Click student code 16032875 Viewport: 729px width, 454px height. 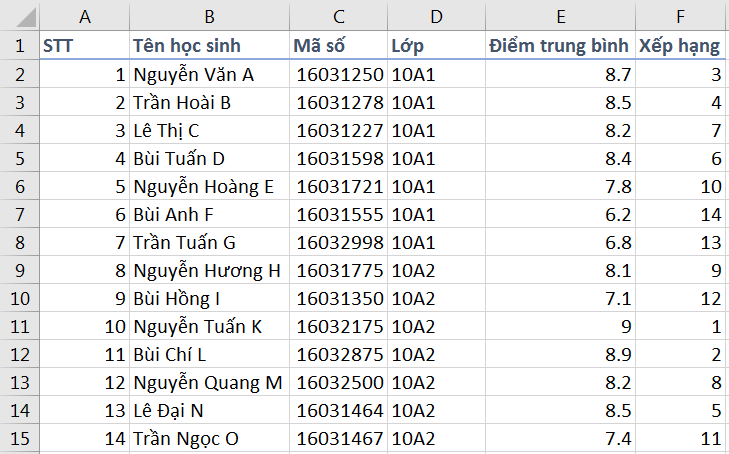[x=338, y=354]
